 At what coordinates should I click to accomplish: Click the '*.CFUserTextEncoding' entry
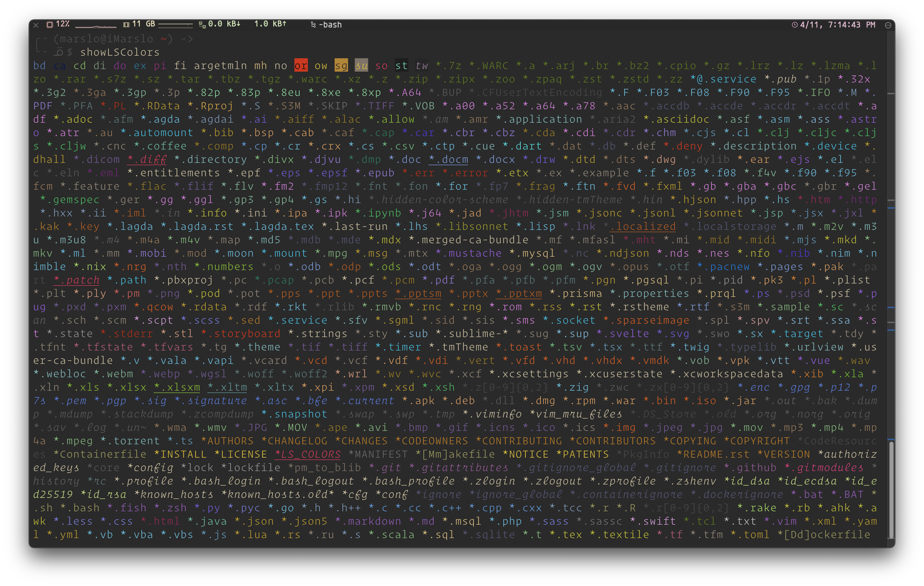pos(536,93)
